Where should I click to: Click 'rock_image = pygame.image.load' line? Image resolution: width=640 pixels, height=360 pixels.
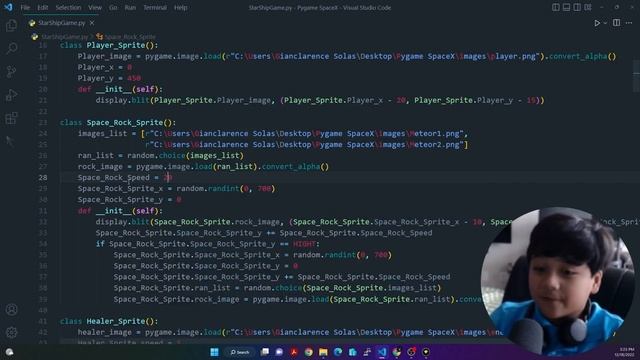click(x=203, y=167)
